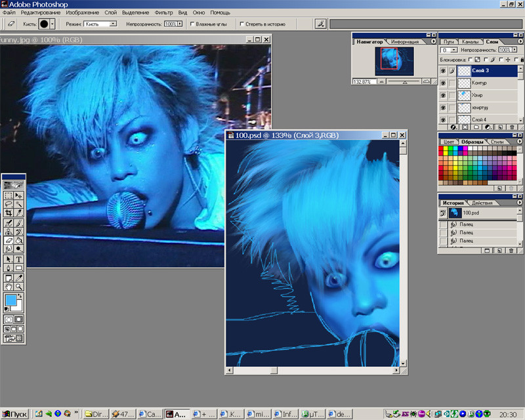Enable the Стереть в историю checkbox
This screenshot has width=525, height=420.
(x=241, y=24)
